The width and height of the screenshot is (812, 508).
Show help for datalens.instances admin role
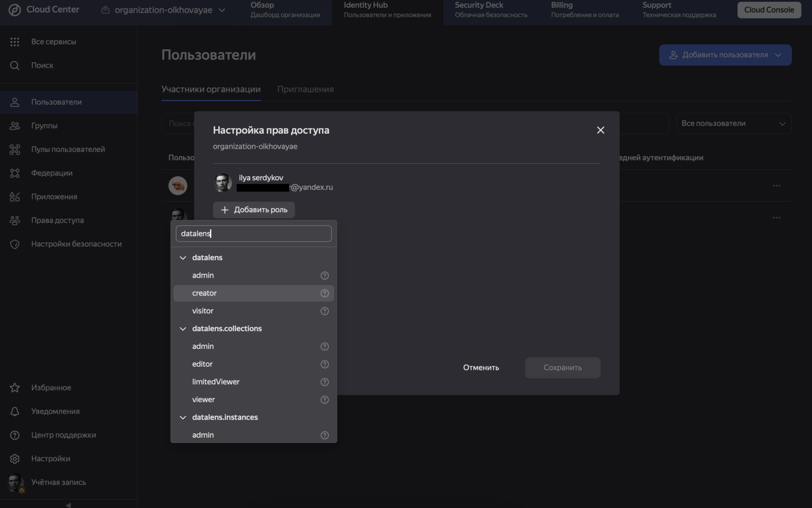coord(325,435)
